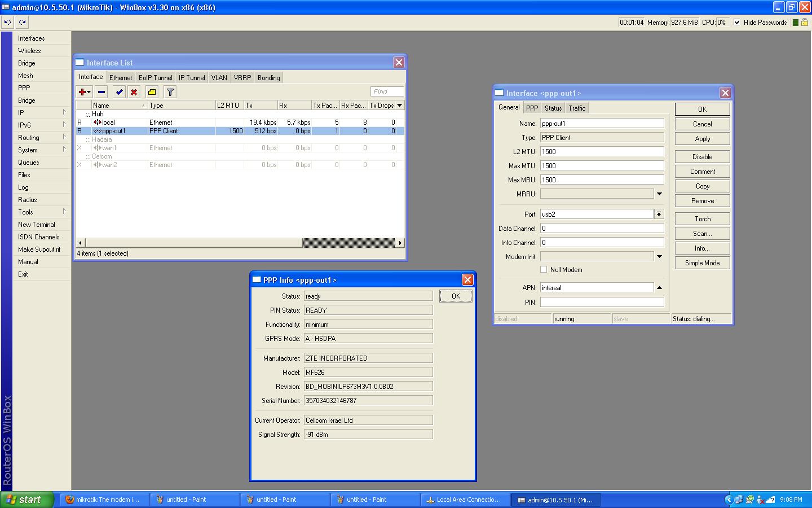The width and height of the screenshot is (812, 508).
Task: Switch to Simple Mode
Action: coord(703,263)
